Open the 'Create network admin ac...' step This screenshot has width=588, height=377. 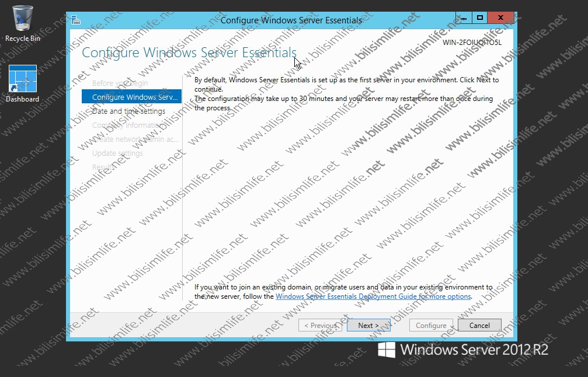pyautogui.click(x=135, y=139)
